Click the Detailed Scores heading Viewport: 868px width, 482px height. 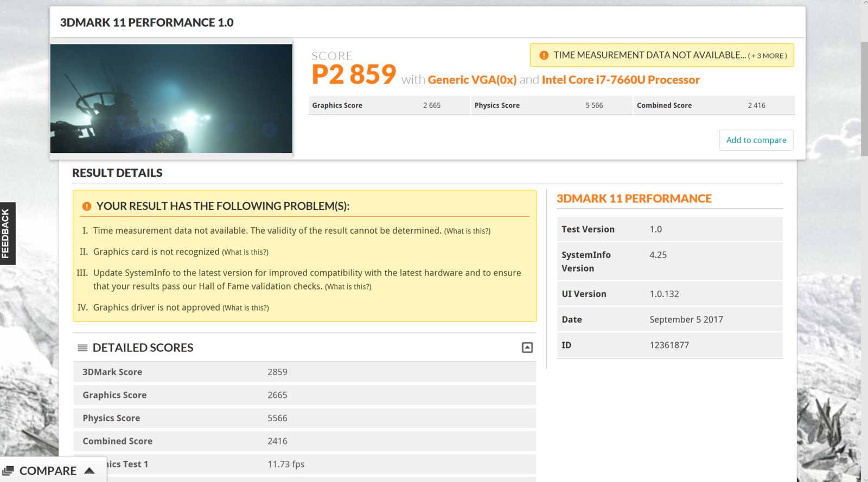click(x=143, y=348)
